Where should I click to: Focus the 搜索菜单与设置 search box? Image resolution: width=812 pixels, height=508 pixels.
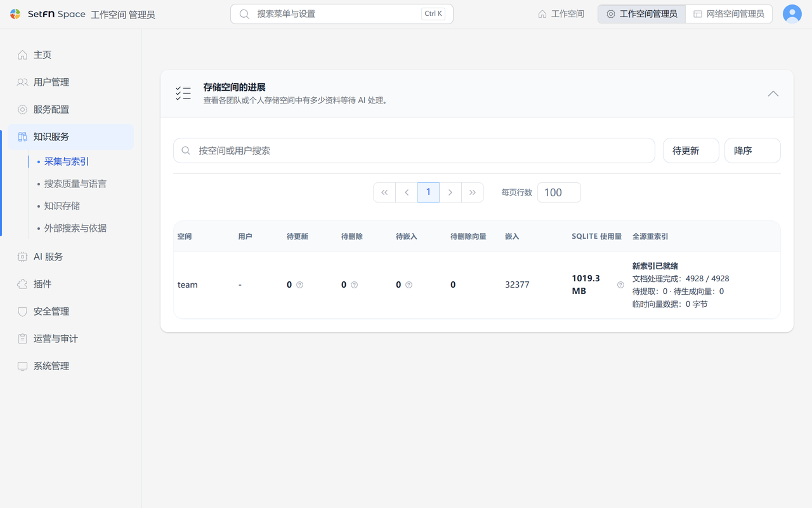point(342,14)
